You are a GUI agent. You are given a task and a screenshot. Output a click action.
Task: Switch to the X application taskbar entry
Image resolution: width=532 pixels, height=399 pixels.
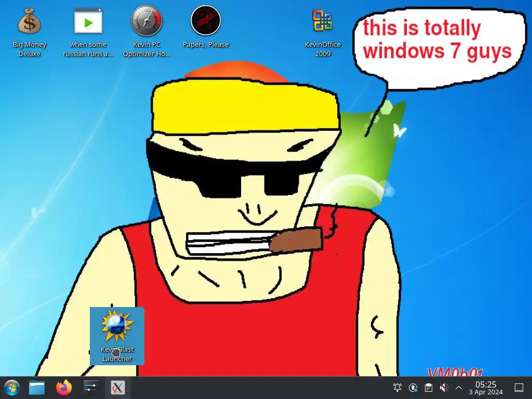pos(118,388)
